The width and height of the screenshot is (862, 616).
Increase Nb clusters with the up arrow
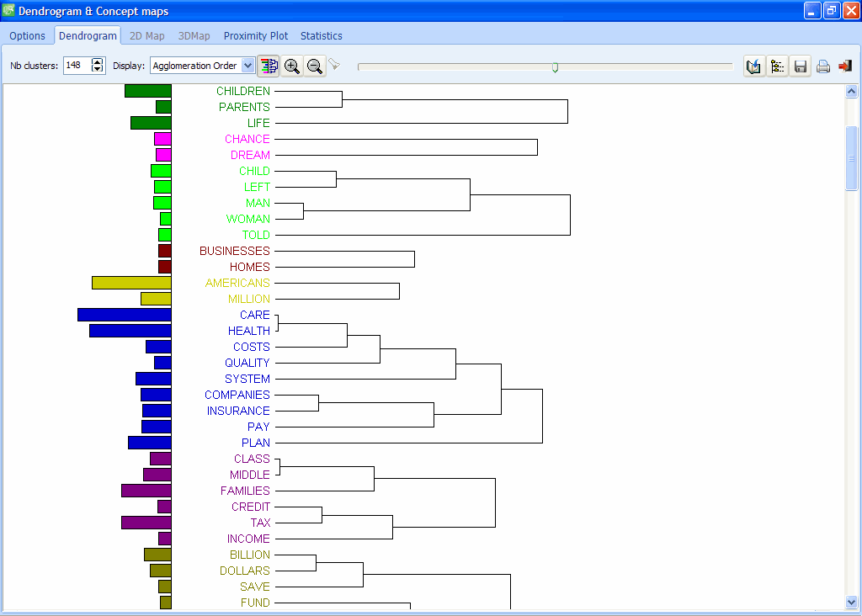tap(98, 61)
